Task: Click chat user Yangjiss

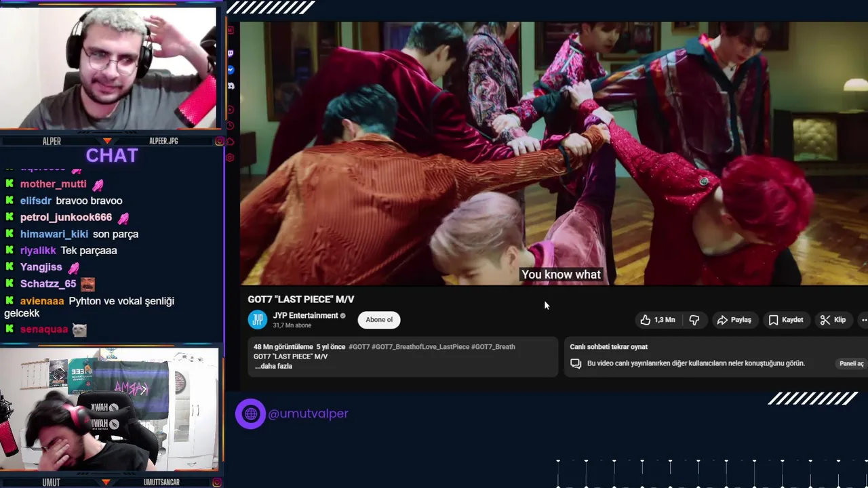Action: pyautogui.click(x=41, y=267)
